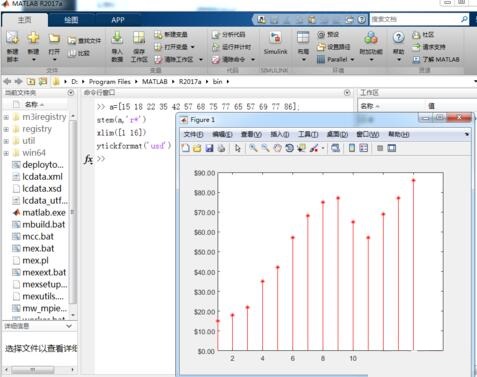Click the Help question mark icon in ribbon

tap(398, 37)
